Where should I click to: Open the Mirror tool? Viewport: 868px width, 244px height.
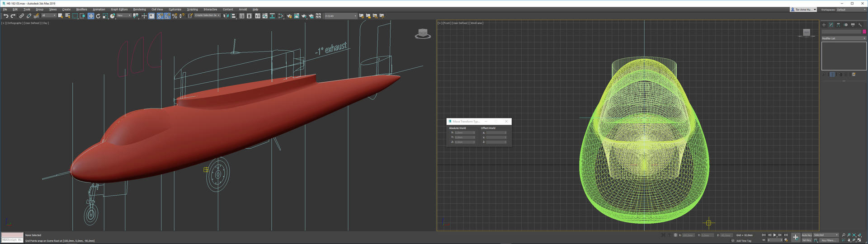coord(226,16)
